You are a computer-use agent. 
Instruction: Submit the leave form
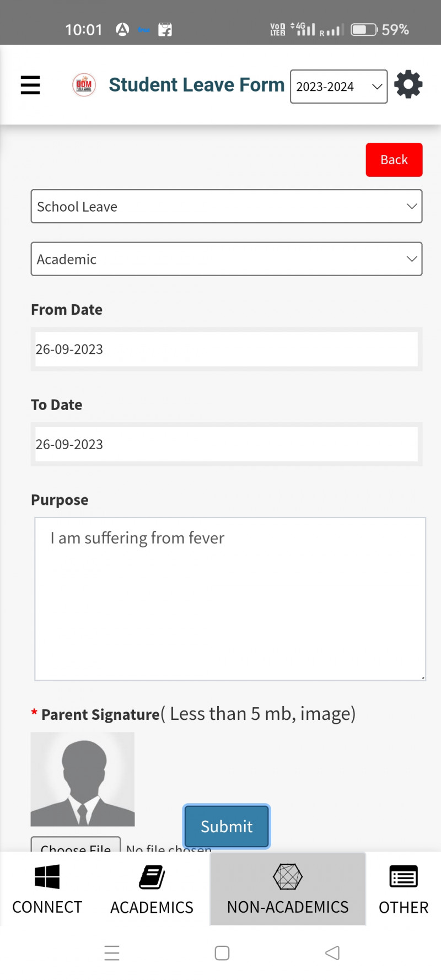tap(227, 826)
